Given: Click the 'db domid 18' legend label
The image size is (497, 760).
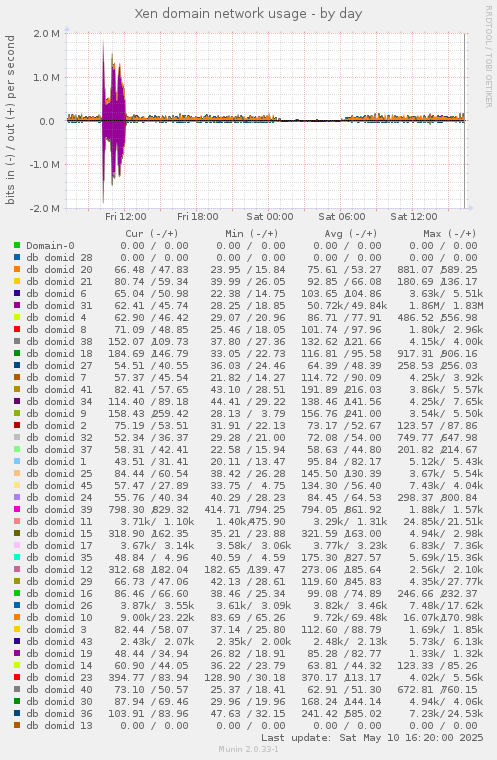Looking at the screenshot, I should [x=59, y=353].
